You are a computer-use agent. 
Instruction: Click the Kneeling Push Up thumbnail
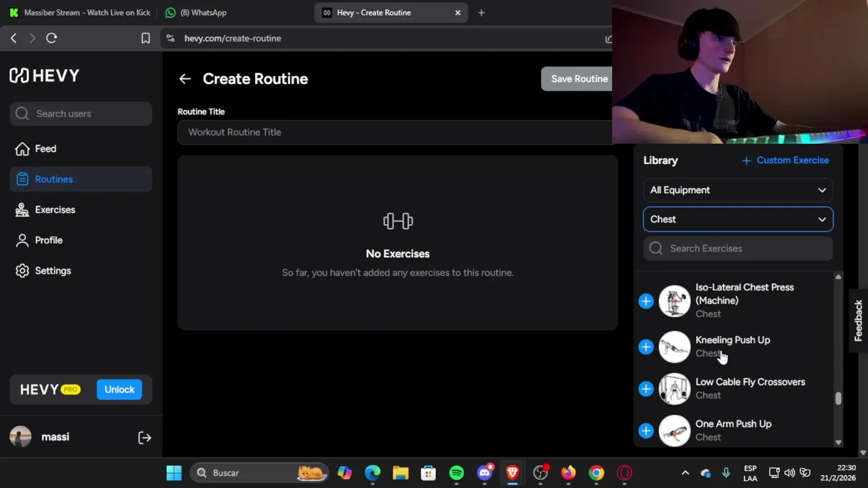coord(675,347)
